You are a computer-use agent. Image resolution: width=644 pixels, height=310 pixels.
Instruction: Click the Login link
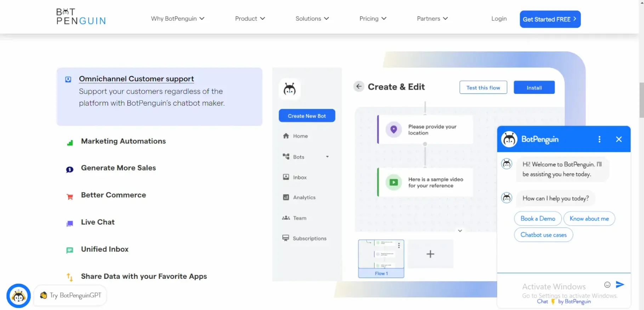[x=499, y=18]
